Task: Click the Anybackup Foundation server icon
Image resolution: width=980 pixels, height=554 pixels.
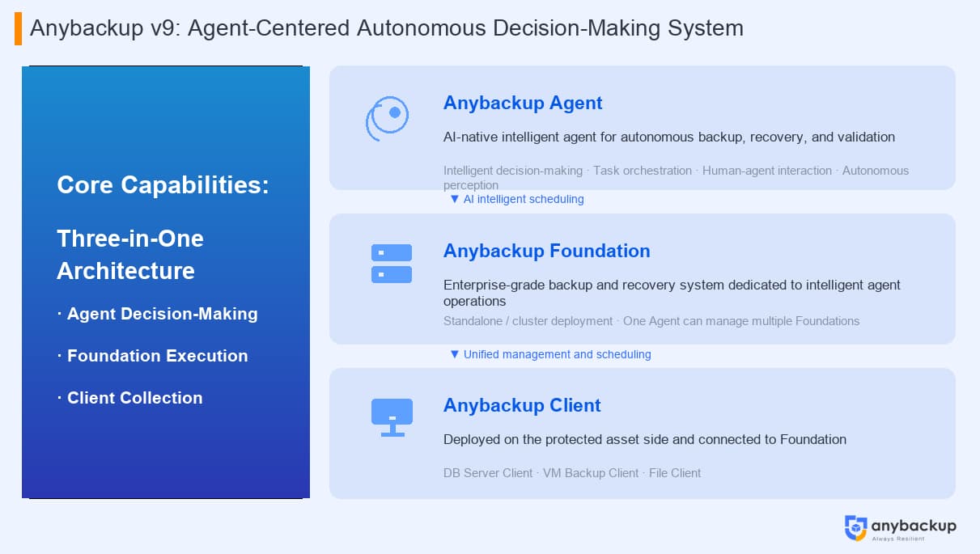Action: [x=392, y=264]
